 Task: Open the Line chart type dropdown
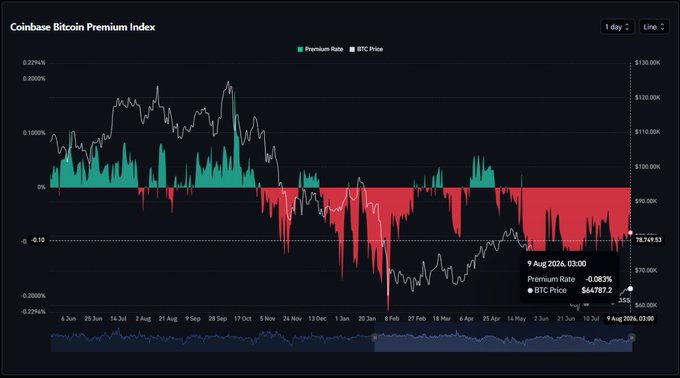click(x=654, y=27)
